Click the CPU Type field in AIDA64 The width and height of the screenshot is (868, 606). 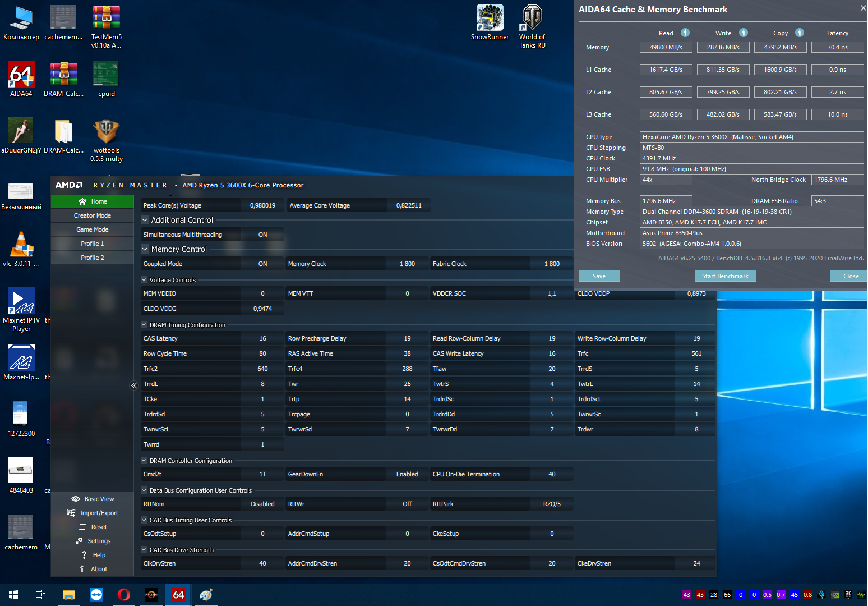[751, 137]
